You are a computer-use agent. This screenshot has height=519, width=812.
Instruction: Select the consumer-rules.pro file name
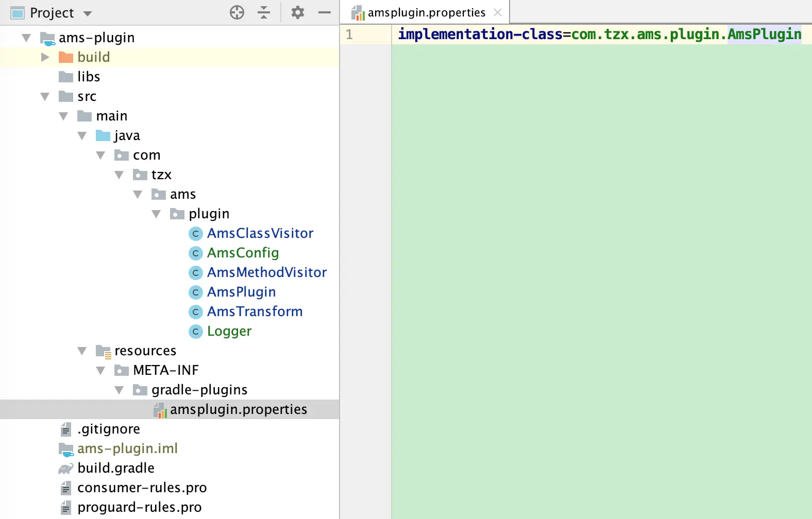click(x=142, y=488)
